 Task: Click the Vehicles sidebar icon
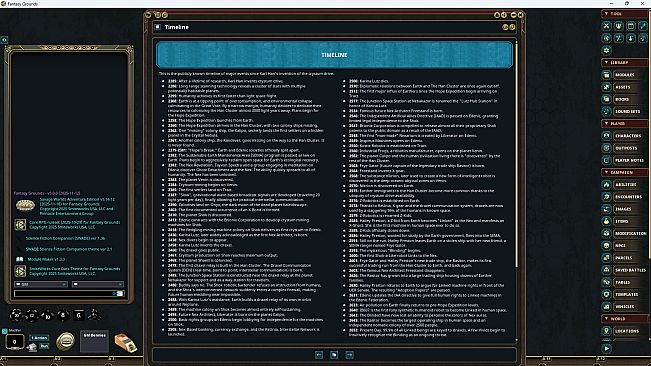pyautogui.click(x=607, y=306)
